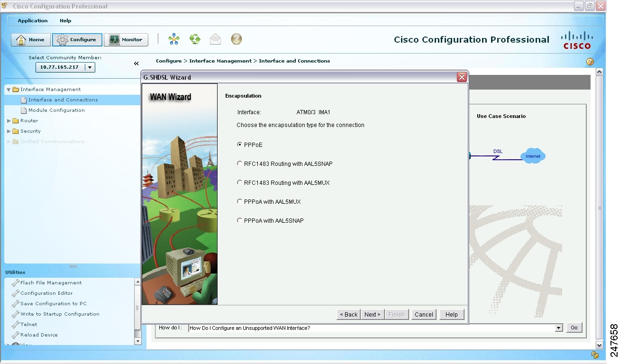619x364 pixels.
Task: Choose RFC1483 Routing with AAL5SNAP
Action: click(240, 163)
